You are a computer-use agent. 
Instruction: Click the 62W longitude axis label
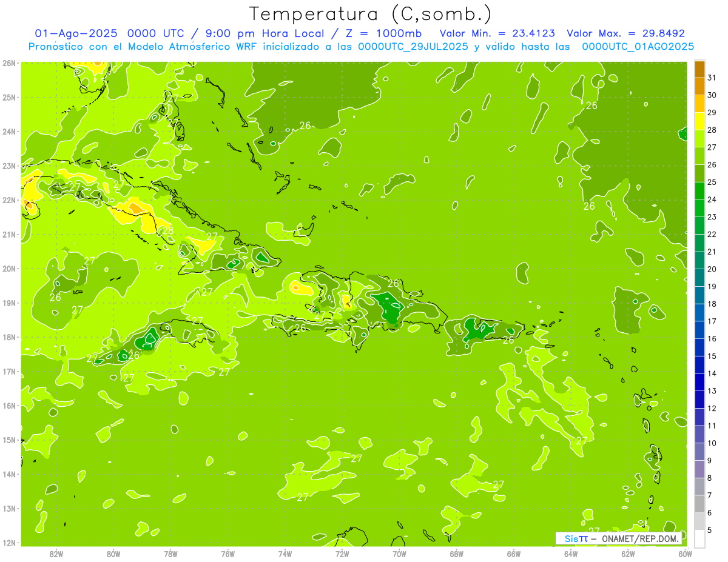pos(628,554)
